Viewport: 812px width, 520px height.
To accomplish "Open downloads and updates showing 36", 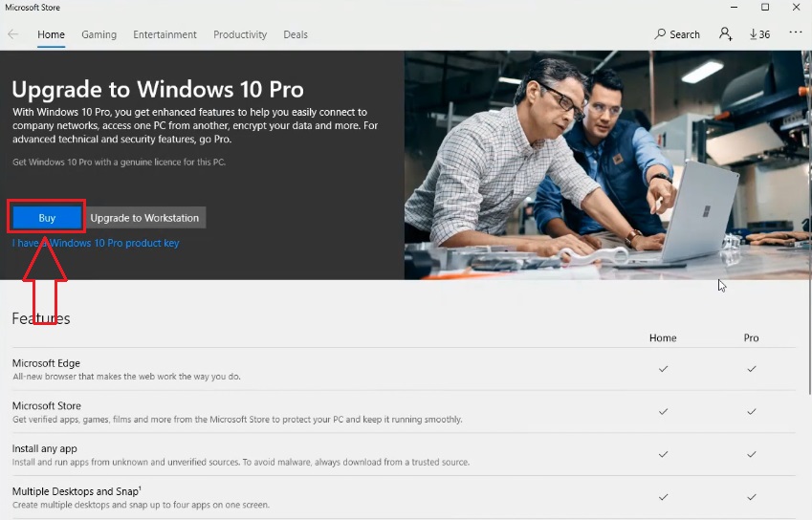I will (x=759, y=34).
